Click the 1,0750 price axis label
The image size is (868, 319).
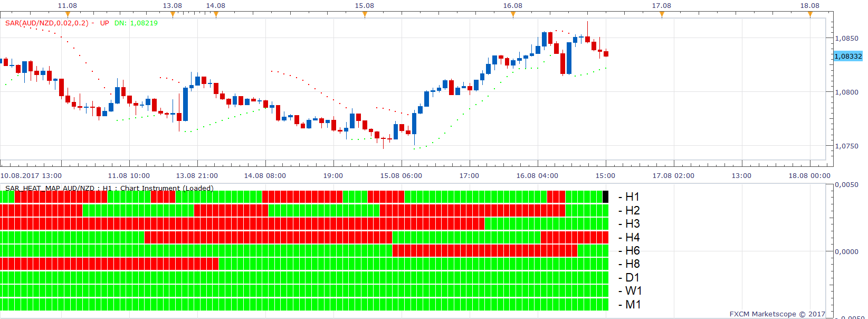click(x=846, y=146)
